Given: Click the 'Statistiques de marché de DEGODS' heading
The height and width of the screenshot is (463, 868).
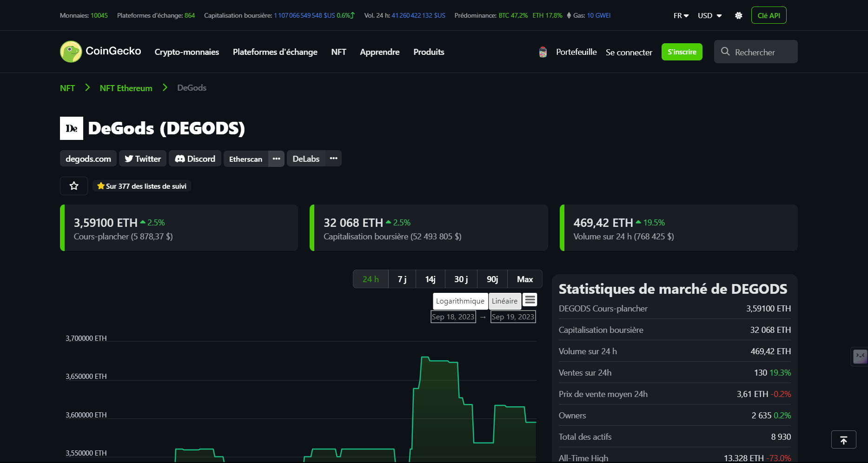Looking at the screenshot, I should (x=673, y=289).
